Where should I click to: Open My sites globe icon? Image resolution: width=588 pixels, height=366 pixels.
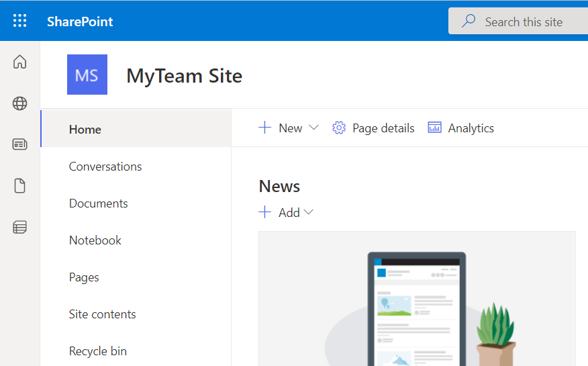point(20,103)
